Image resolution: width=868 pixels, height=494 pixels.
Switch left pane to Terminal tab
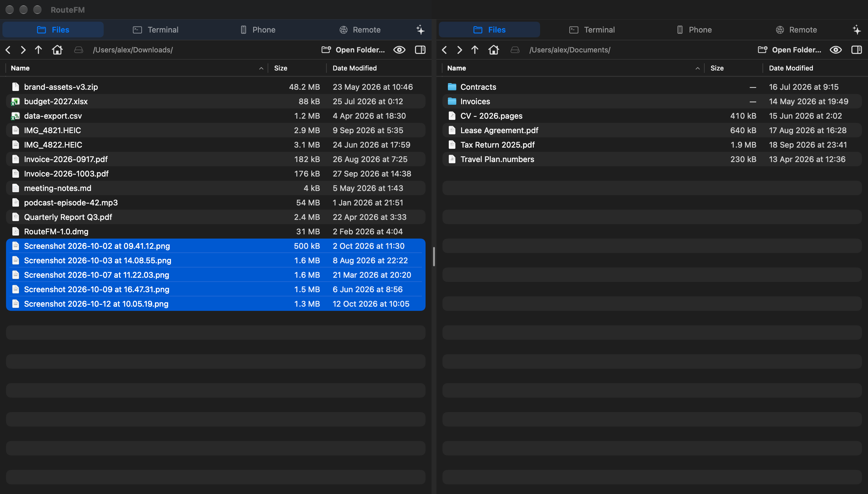[x=156, y=30]
